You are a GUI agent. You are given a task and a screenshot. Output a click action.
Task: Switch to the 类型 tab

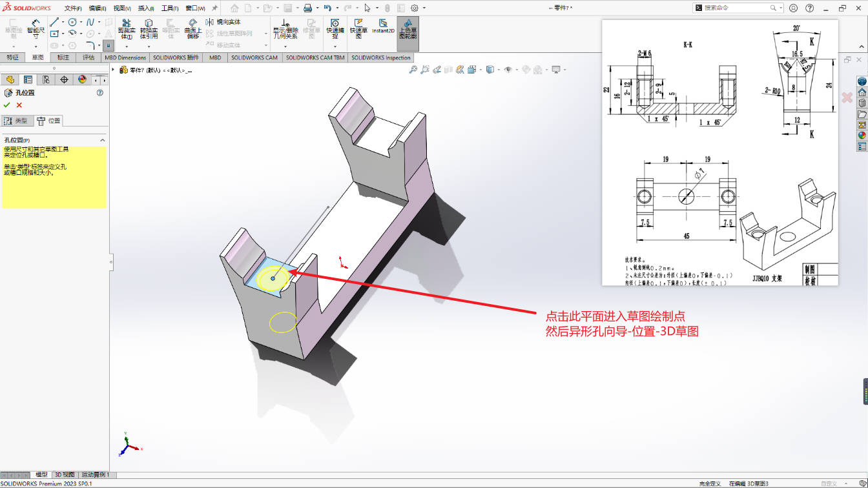pyautogui.click(x=17, y=121)
